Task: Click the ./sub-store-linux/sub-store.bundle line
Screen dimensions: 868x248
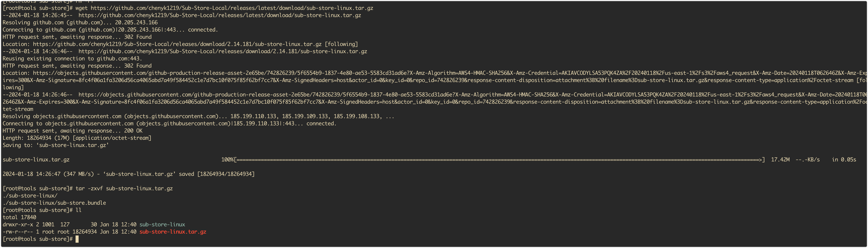Action: point(54,203)
